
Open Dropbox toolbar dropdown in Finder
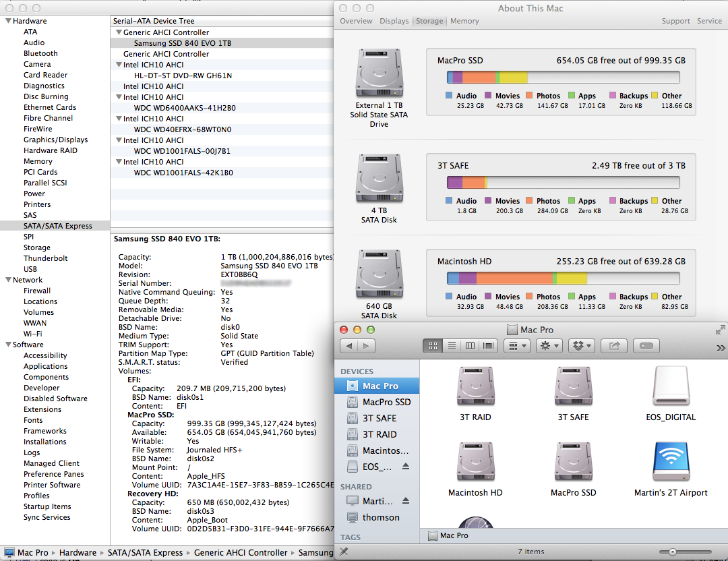(x=582, y=346)
